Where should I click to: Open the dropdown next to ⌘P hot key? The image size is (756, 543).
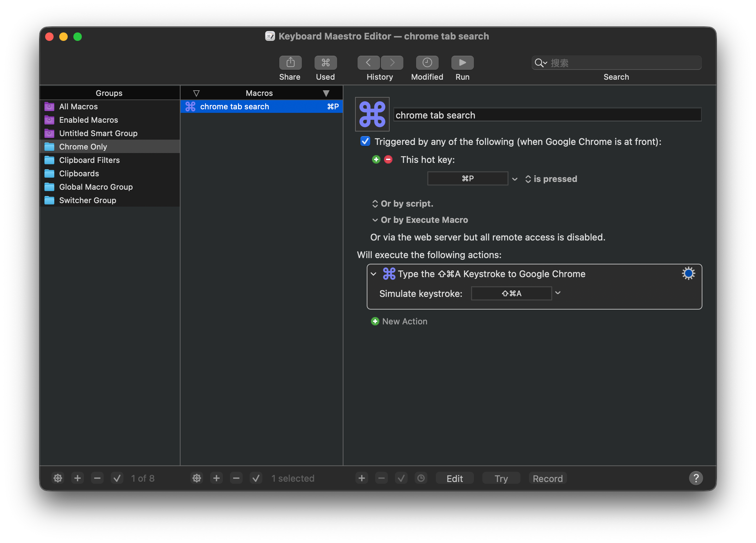[514, 179]
